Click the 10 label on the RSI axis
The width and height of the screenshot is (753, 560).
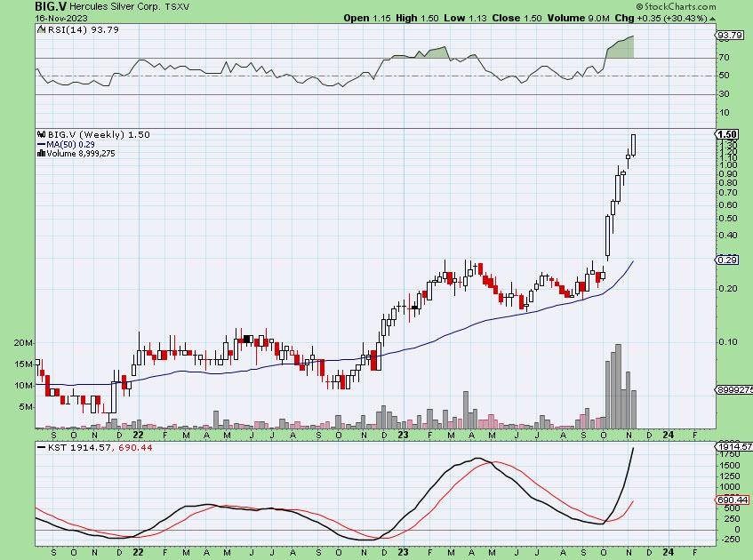(724, 113)
